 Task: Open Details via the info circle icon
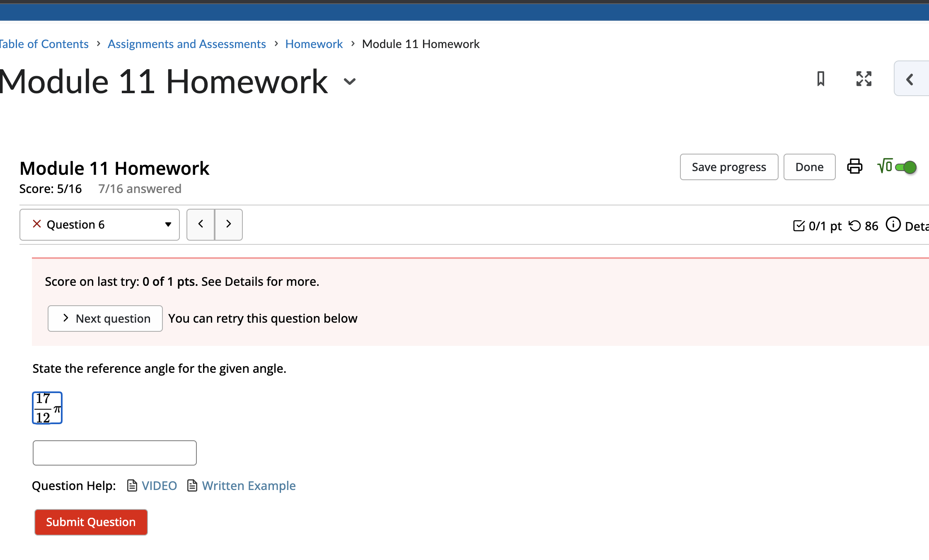point(893,224)
